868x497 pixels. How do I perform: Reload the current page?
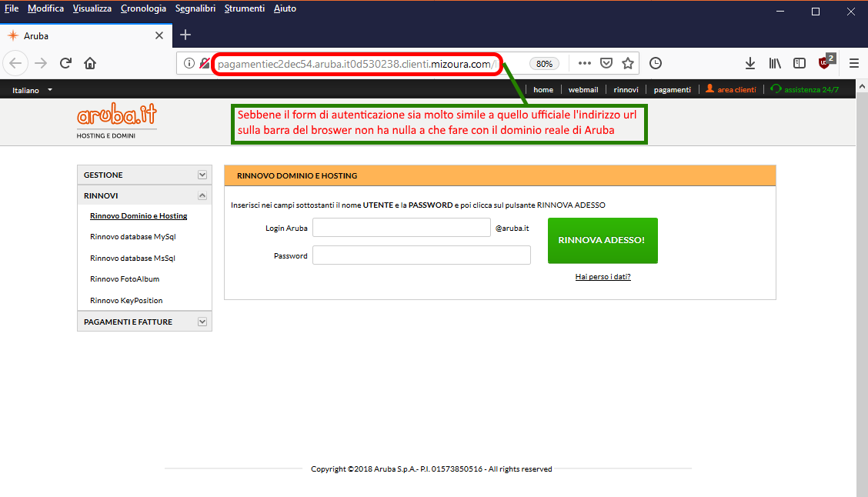coord(65,63)
